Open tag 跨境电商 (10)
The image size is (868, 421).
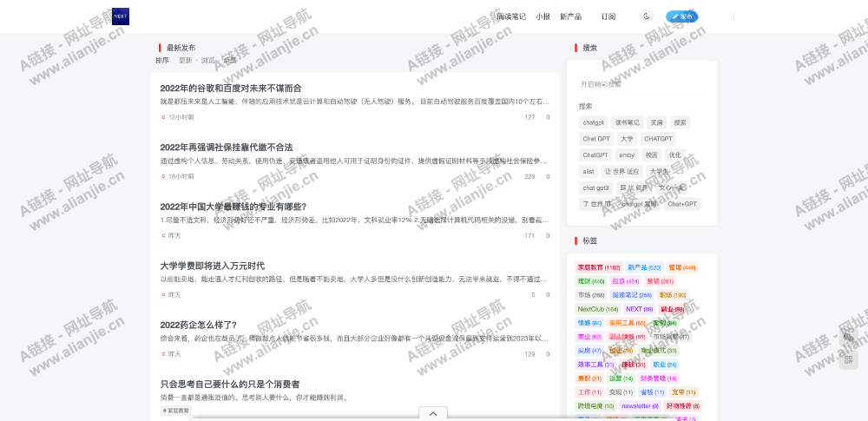[x=595, y=406]
